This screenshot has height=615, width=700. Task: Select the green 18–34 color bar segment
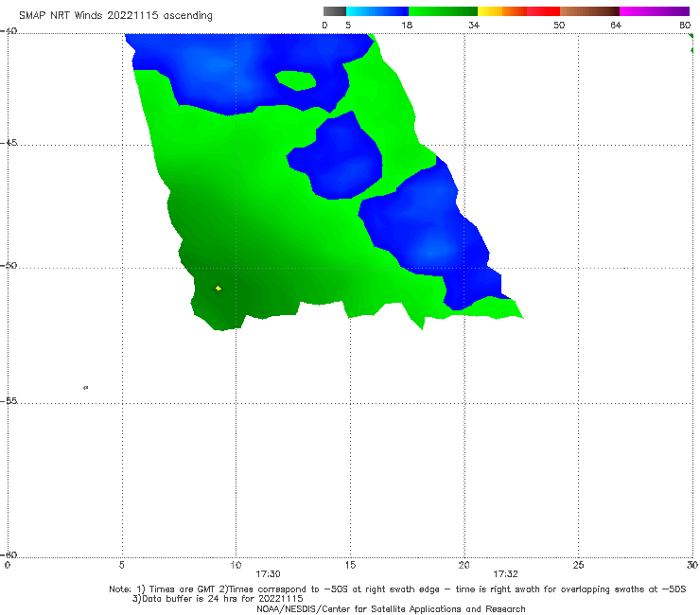(x=443, y=11)
